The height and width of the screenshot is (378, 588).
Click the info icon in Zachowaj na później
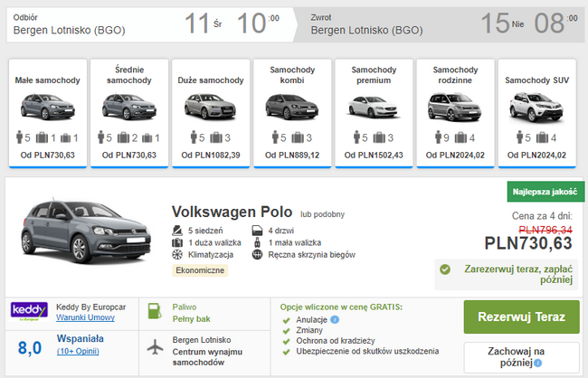[537, 363]
